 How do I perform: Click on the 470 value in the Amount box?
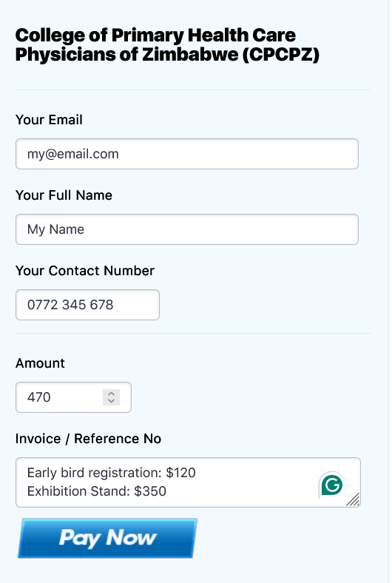[x=38, y=397]
